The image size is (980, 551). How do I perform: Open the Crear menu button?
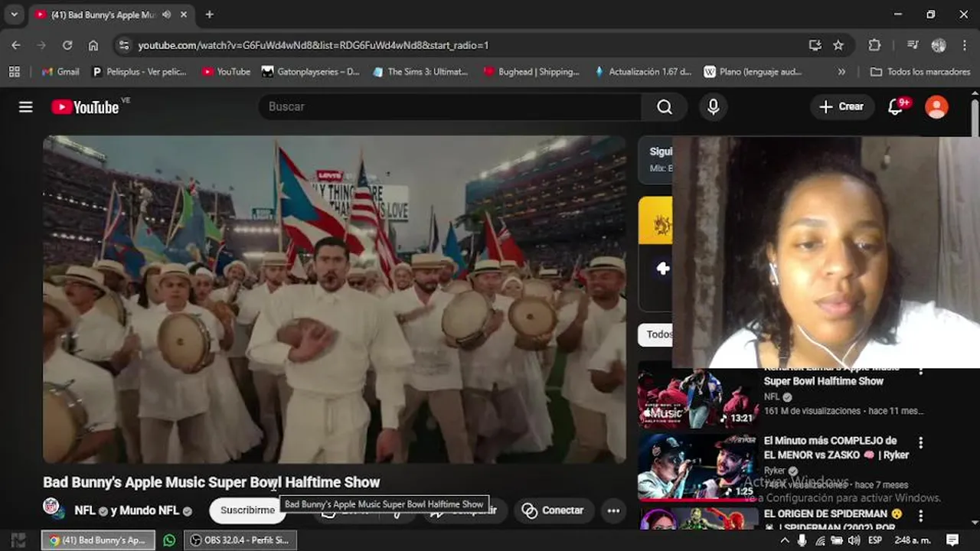(x=842, y=107)
